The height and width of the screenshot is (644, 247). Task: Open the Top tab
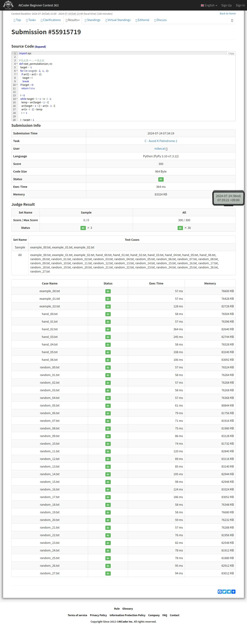17,20
